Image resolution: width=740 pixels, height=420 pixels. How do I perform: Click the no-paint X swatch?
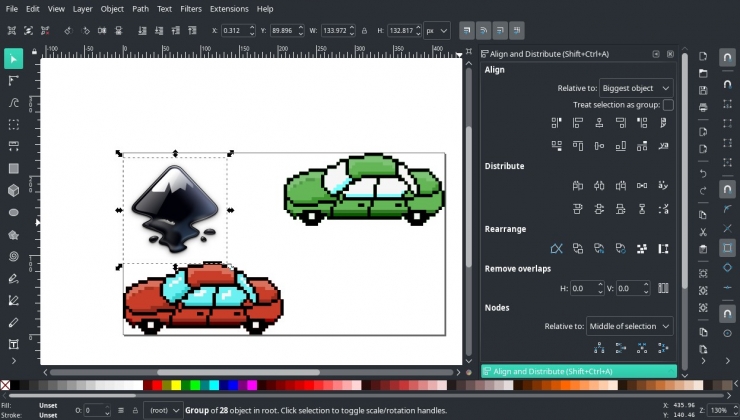5,386
